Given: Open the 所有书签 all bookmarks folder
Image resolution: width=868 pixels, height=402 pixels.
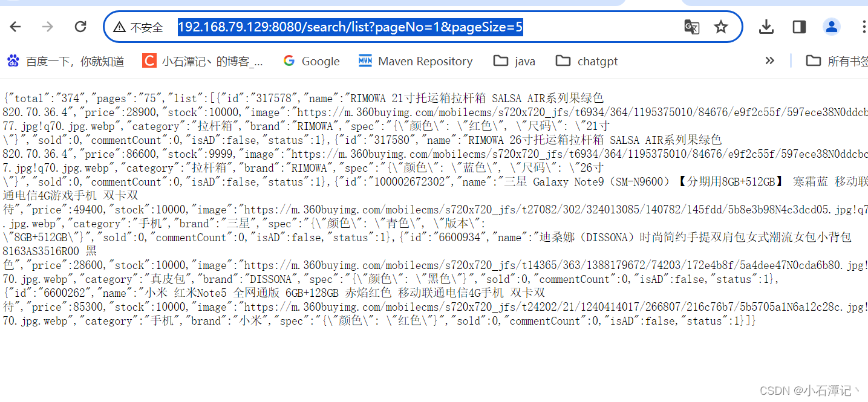Looking at the screenshot, I should (838, 61).
